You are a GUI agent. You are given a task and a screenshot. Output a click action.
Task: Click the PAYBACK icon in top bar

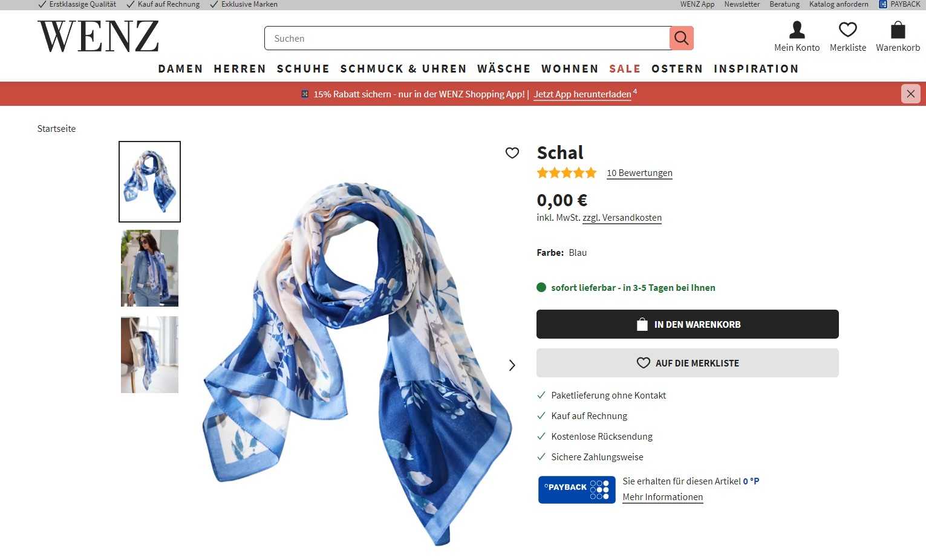click(882, 4)
